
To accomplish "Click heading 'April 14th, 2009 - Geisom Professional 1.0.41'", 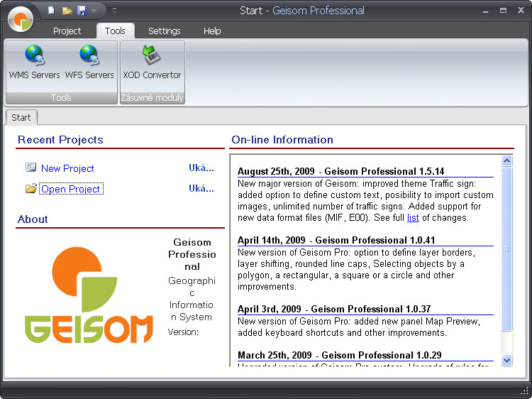I will [x=336, y=241].
